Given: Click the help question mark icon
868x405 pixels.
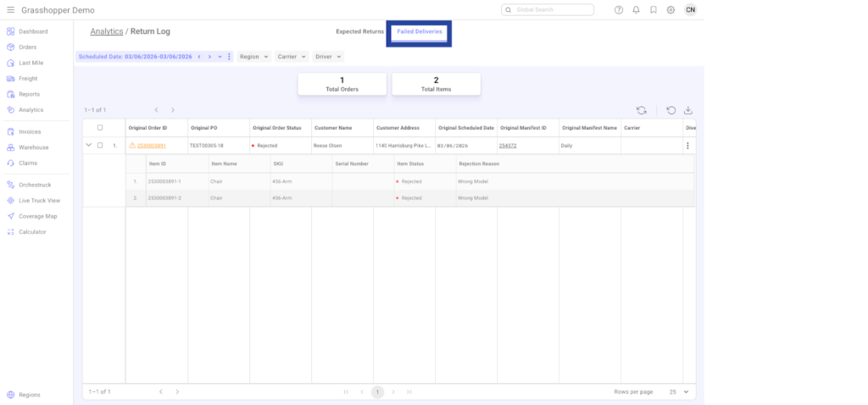Looking at the screenshot, I should pos(618,10).
